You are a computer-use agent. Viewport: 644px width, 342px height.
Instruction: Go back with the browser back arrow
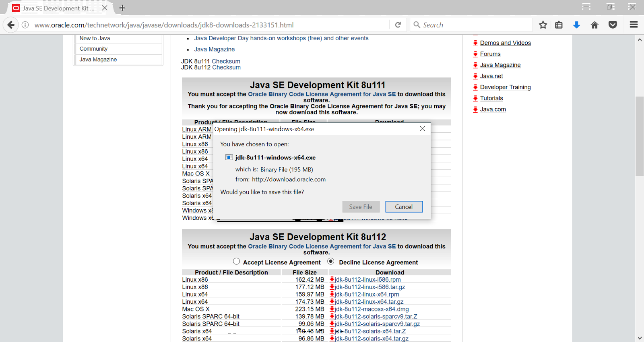pos(11,25)
